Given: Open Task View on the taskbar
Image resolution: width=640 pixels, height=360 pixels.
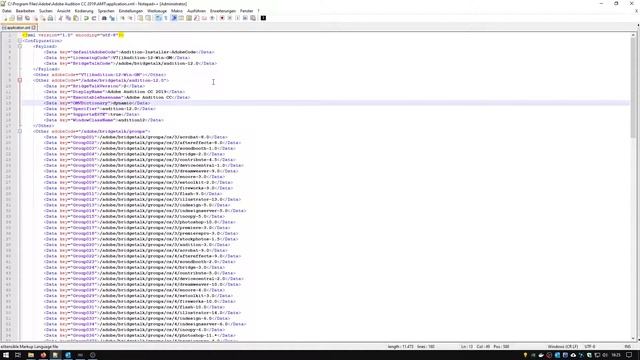Looking at the screenshot, I should tap(18, 355).
